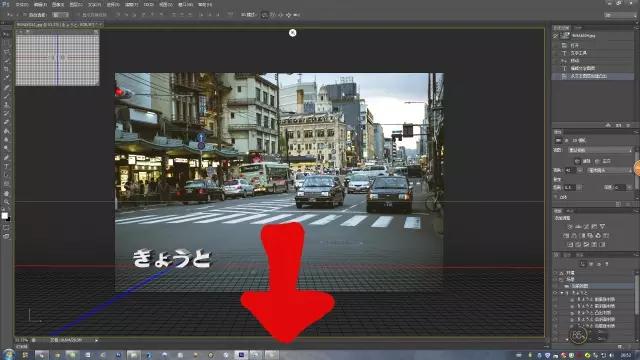Select the Gradient tool
The image size is (640, 360).
point(7,132)
